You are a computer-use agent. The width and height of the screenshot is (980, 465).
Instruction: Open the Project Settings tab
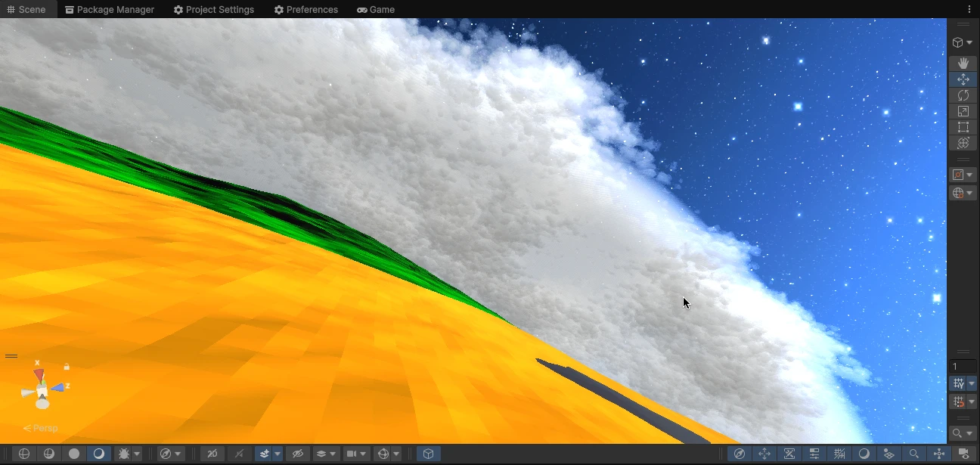(x=214, y=10)
